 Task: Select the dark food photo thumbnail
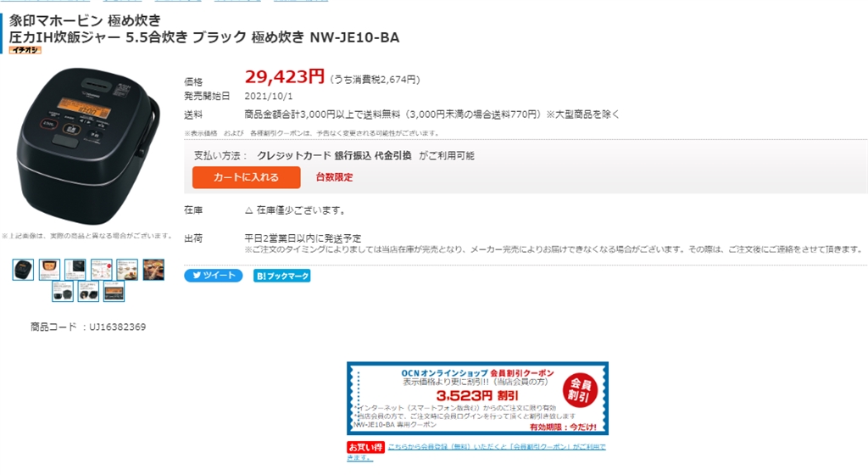pyautogui.click(x=153, y=270)
